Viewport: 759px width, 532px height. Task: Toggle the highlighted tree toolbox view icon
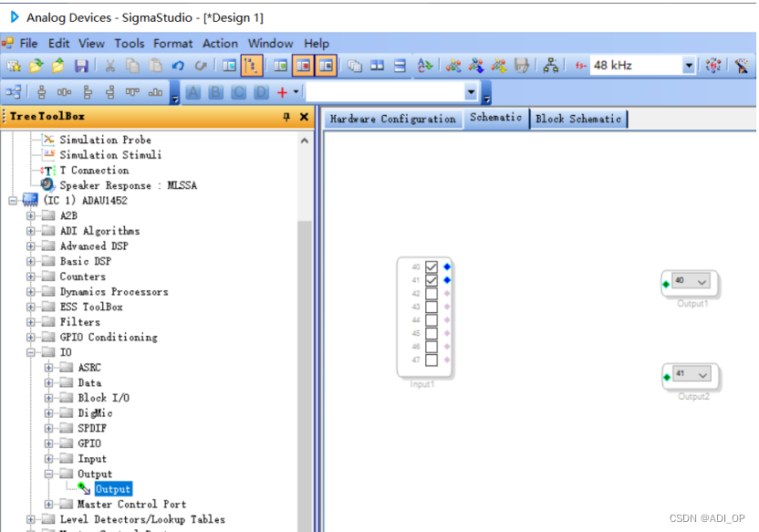pyautogui.click(x=252, y=66)
